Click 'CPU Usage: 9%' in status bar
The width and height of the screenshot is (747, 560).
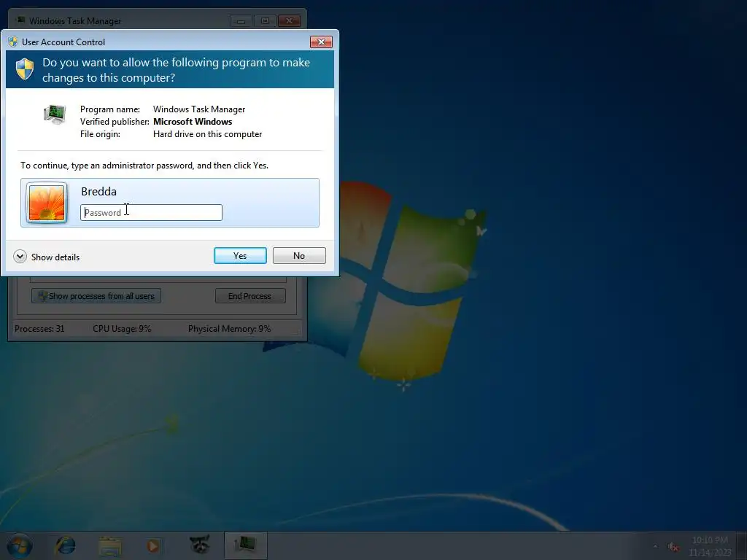[x=122, y=329]
